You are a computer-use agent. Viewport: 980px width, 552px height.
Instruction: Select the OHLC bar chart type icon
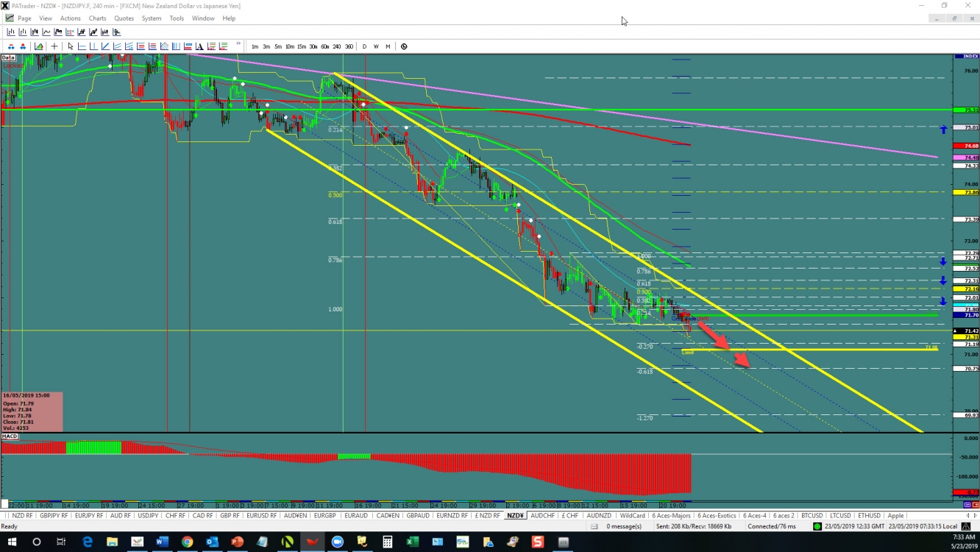pos(12,32)
